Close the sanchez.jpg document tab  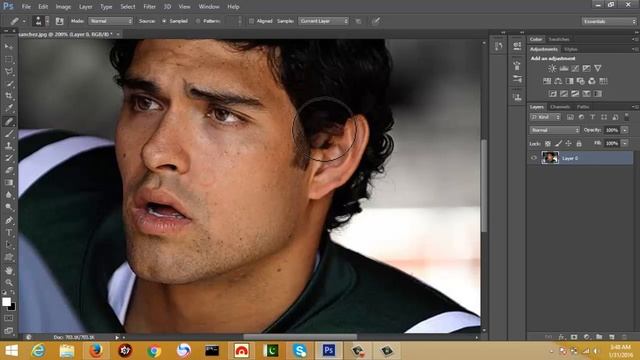[118, 35]
